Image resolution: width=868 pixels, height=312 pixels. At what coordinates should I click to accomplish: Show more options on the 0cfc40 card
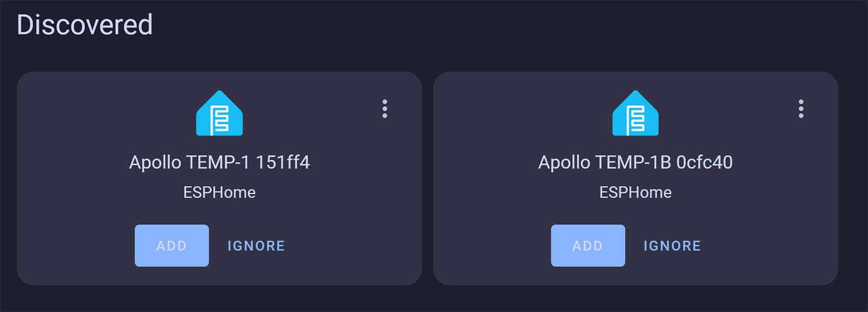coord(801,109)
